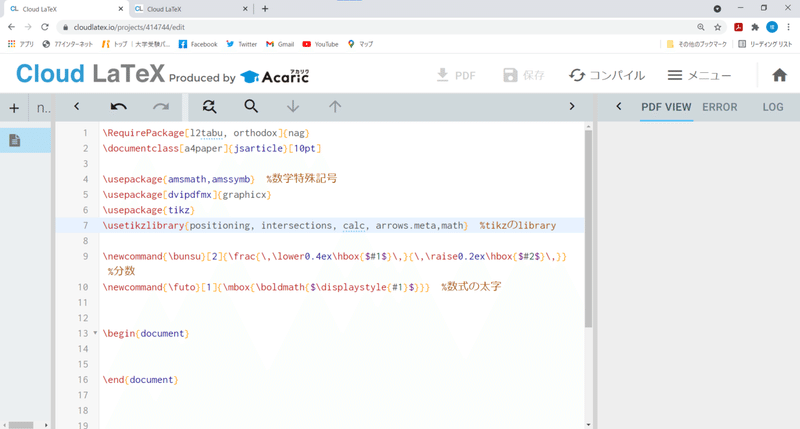This screenshot has height=429, width=800.
Task: Go to the home icon in header
Action: point(779,75)
